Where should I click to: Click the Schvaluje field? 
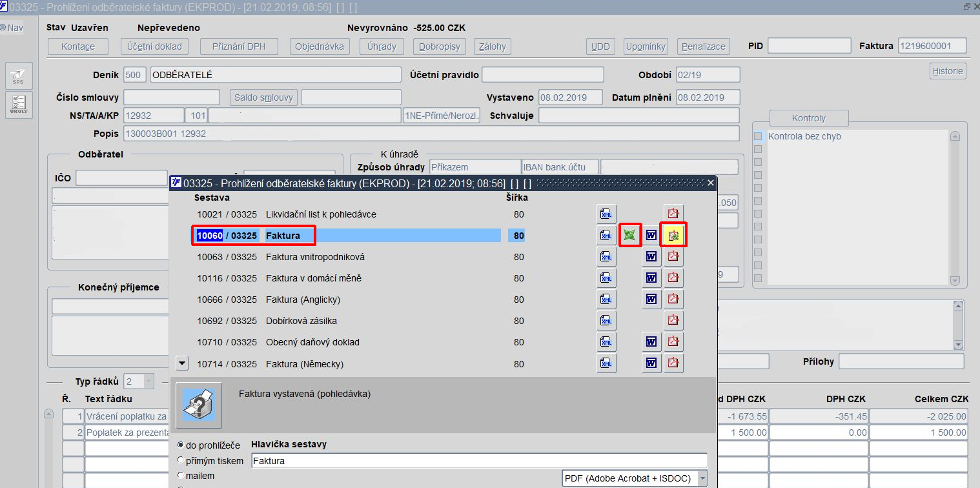tap(639, 116)
